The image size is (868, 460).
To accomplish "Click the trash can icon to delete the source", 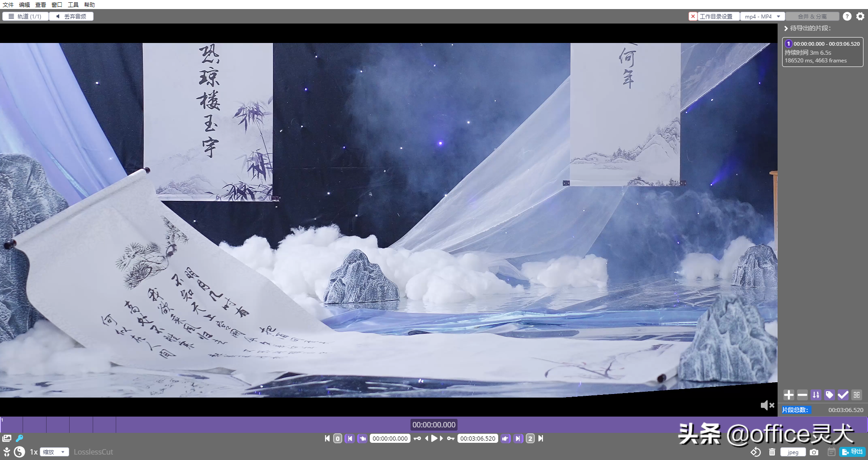I will coord(772,452).
